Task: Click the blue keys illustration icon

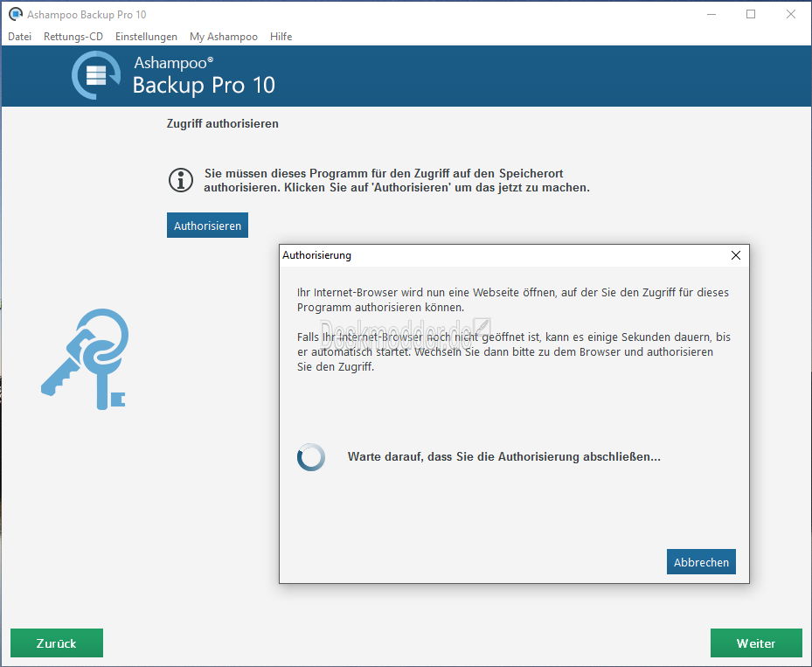Action: [86, 359]
